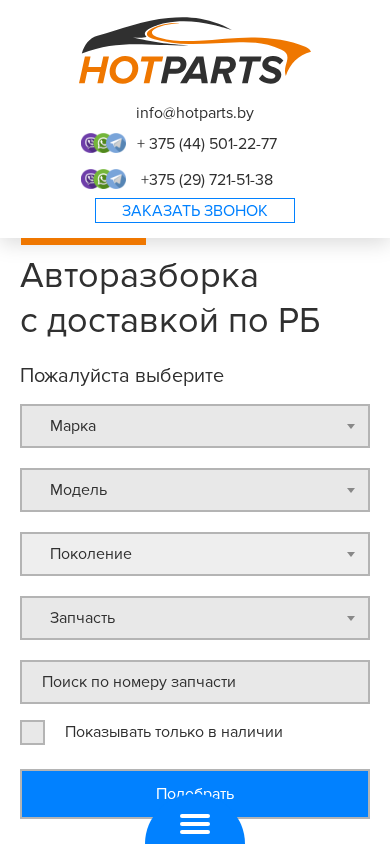Click the 'Показывать только в наличии' label

174,732
